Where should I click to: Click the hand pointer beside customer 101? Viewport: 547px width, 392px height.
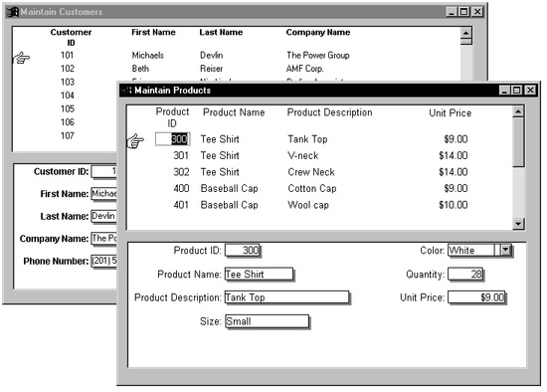(22, 58)
